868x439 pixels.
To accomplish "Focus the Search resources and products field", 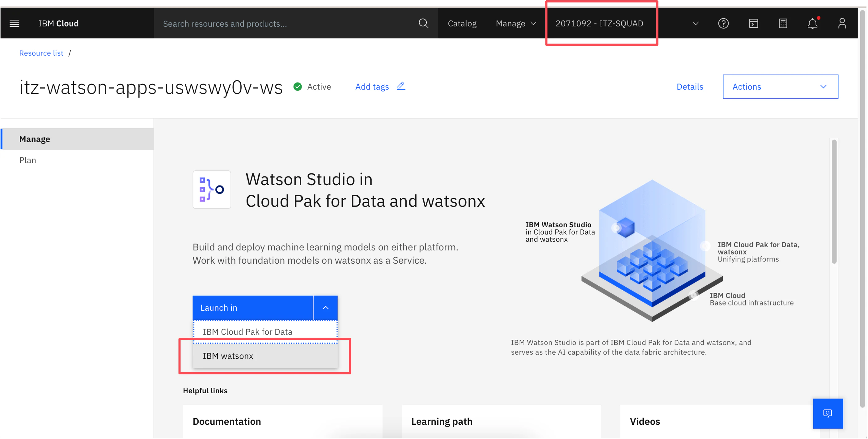I will (286, 23).
